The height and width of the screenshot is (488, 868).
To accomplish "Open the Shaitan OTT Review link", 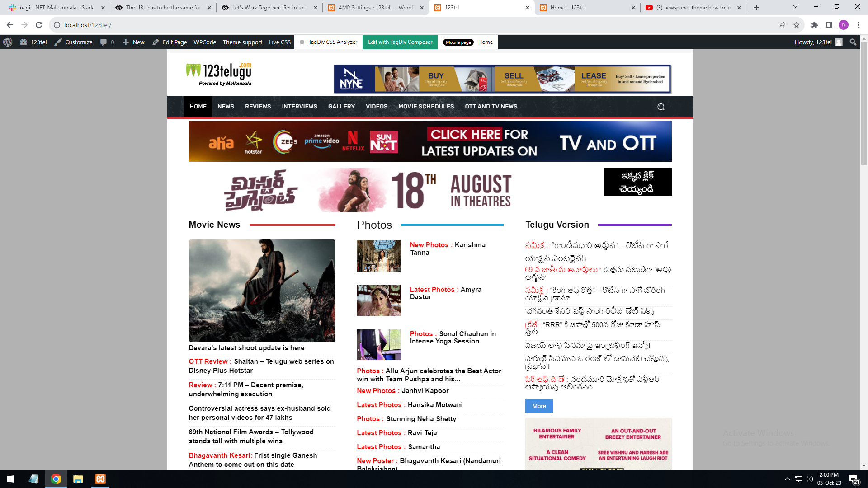I will point(261,366).
